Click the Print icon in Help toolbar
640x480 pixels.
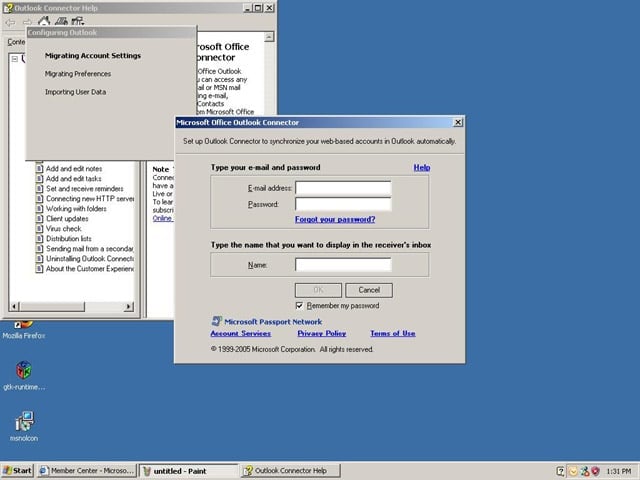pos(61,21)
